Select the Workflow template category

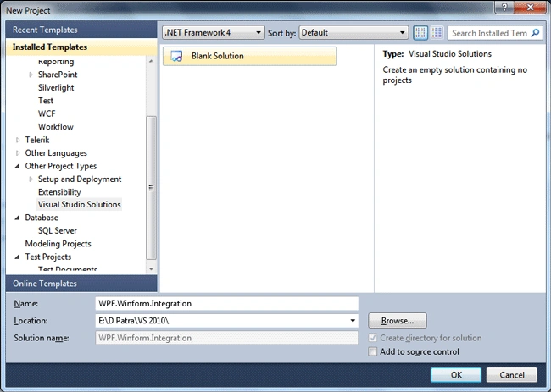(55, 127)
